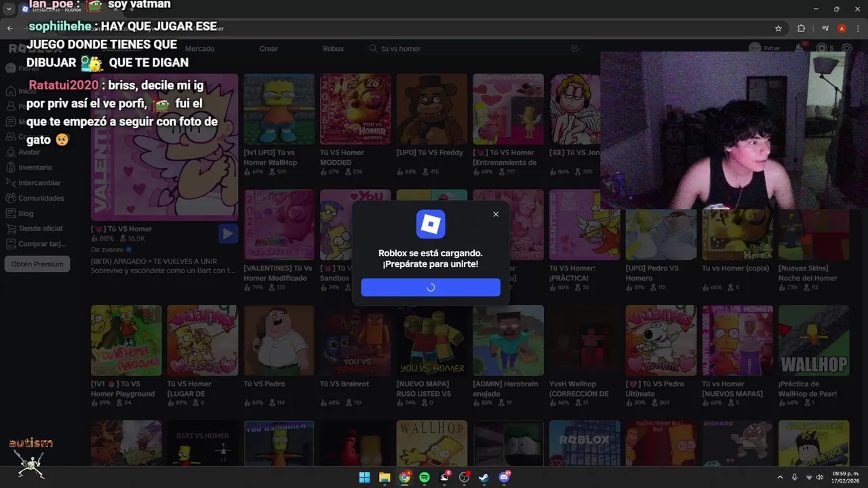Open the Chrome profile avatar A
The image size is (868, 488).
(842, 28)
